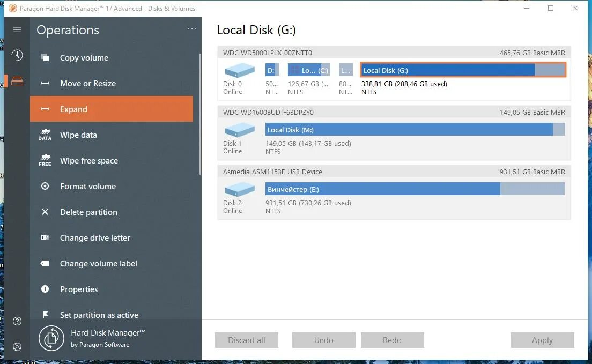The width and height of the screenshot is (592, 364).
Task: Click the 125,67 GB size label under C:
Action: (308, 84)
